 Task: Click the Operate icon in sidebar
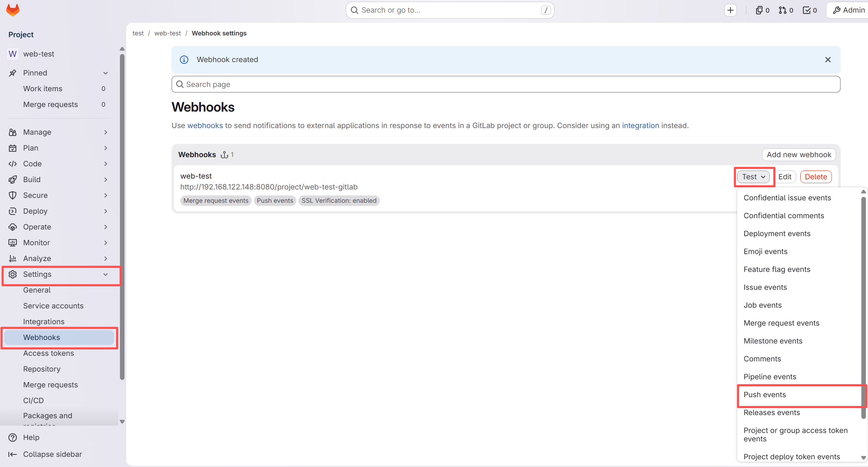coord(13,227)
